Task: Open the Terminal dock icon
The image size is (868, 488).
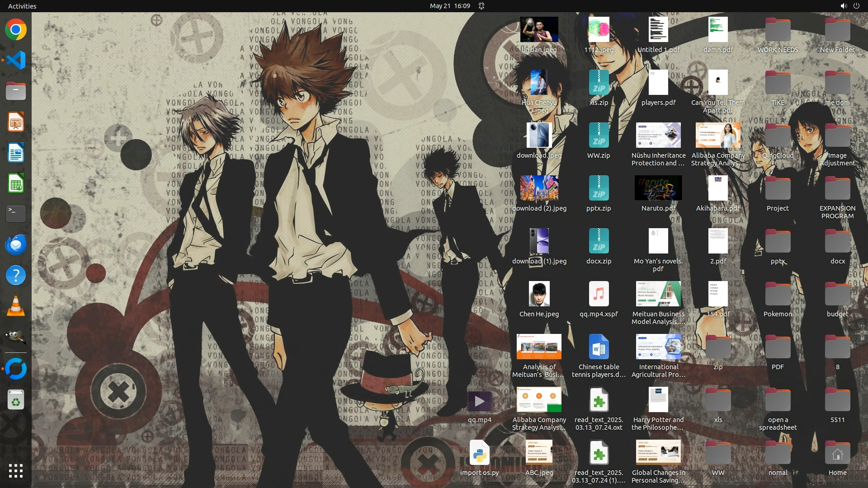Action: 16,213
